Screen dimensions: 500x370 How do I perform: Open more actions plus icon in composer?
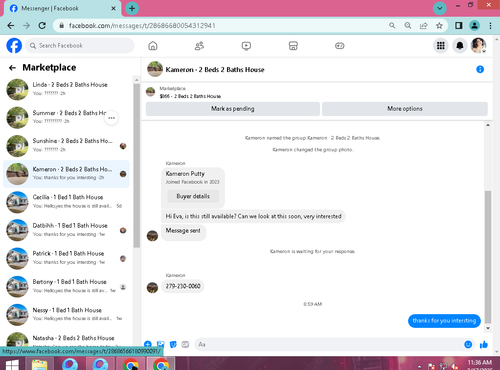tap(148, 344)
